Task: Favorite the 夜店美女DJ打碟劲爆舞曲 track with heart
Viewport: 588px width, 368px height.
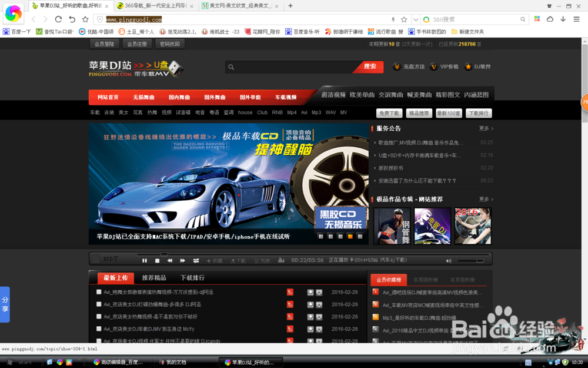Action: (319, 305)
